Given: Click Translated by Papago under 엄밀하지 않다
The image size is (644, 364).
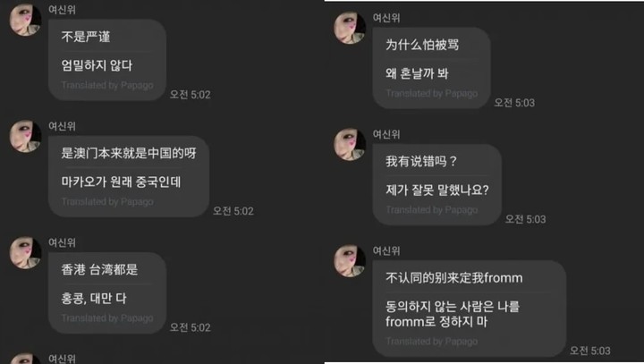Looking at the screenshot, I should 107,85.
